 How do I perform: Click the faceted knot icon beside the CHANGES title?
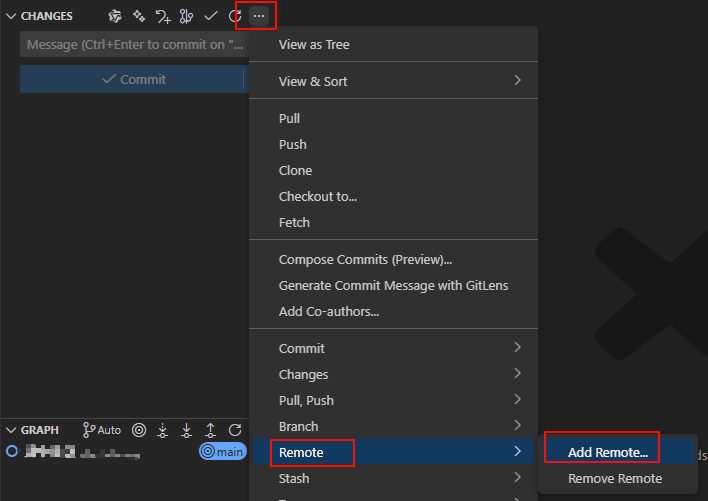[x=115, y=16]
